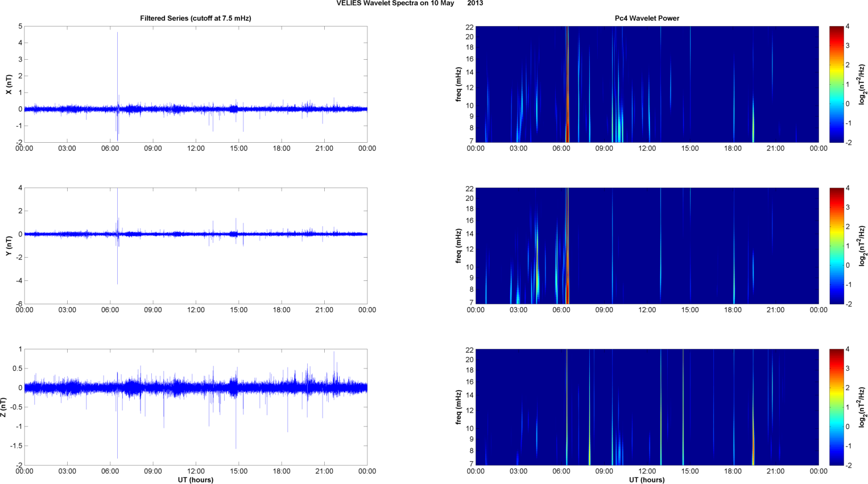Click the 12:00 tick under the X series

196,148
